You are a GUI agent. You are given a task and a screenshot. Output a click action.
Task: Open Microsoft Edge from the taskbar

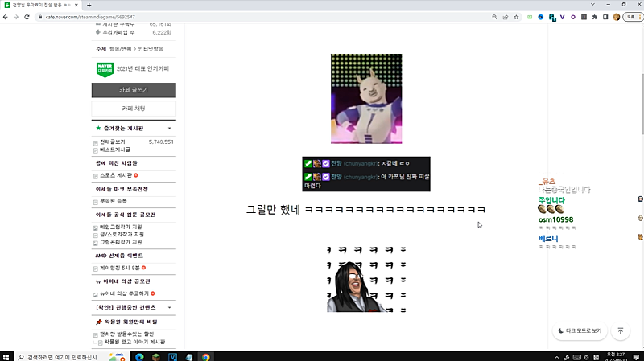pos(139,357)
